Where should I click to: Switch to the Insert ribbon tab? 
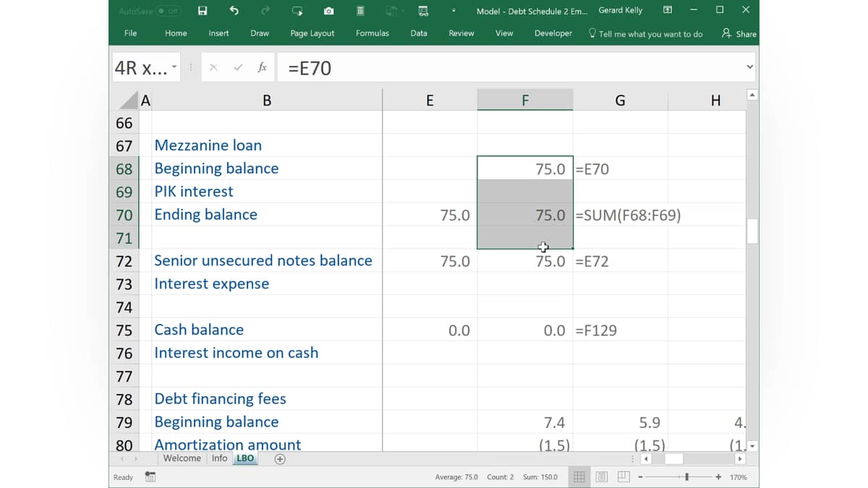[x=218, y=33]
